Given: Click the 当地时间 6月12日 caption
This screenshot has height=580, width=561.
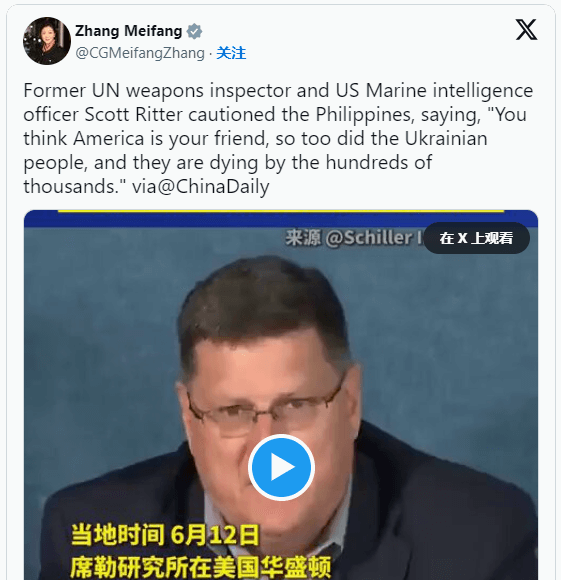Looking at the screenshot, I should [x=165, y=535].
